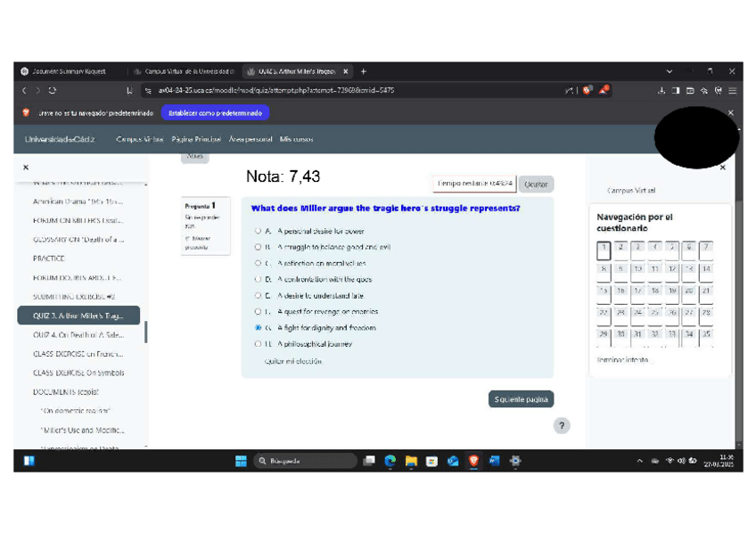Open the Settings gear in the taskbar
The width and height of the screenshot is (756, 534).
click(x=515, y=461)
